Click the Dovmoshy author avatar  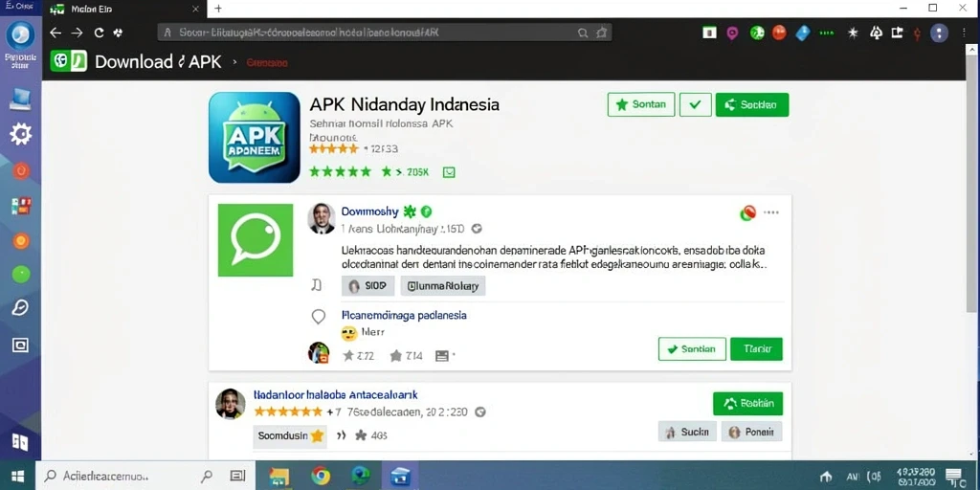[322, 218]
